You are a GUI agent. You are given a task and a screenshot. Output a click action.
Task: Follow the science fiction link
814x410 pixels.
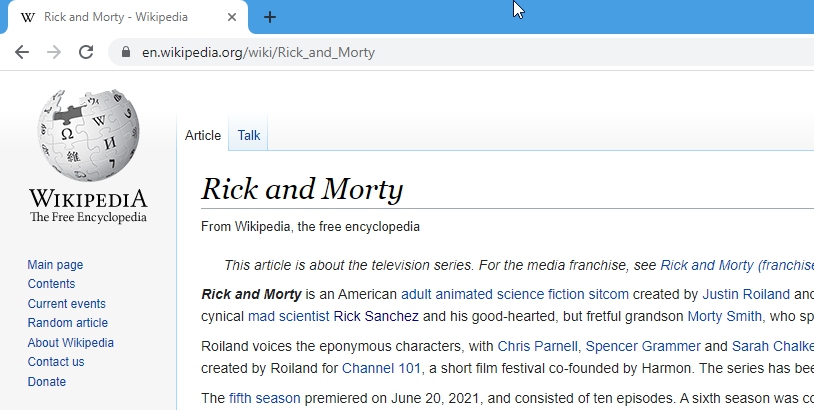click(540, 294)
